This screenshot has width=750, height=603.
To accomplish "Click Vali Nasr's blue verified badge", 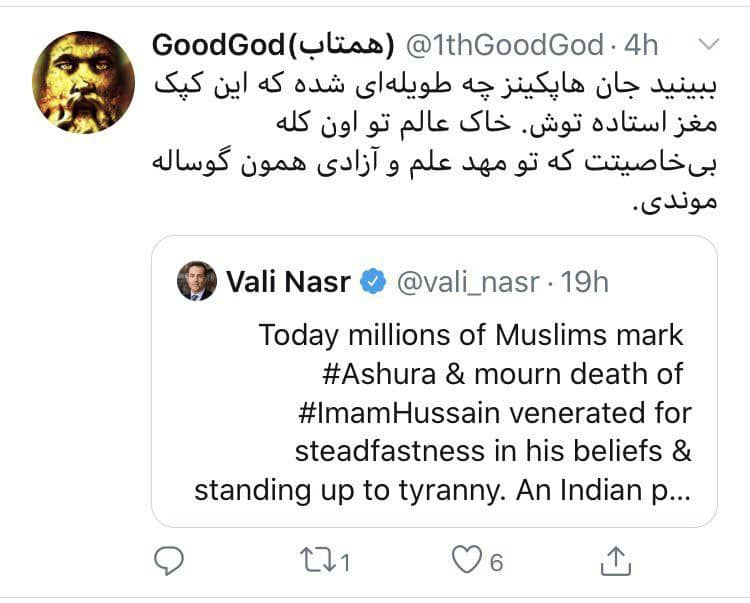I will click(372, 283).
